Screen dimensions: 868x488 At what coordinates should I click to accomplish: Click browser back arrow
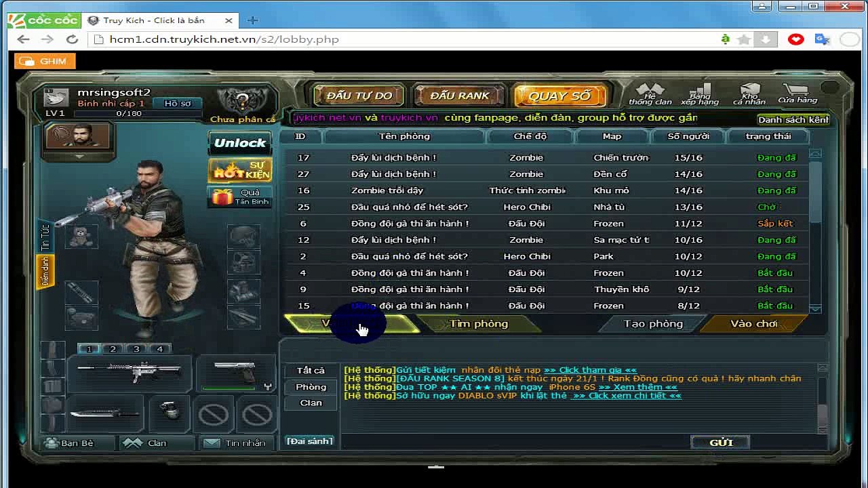[24, 39]
